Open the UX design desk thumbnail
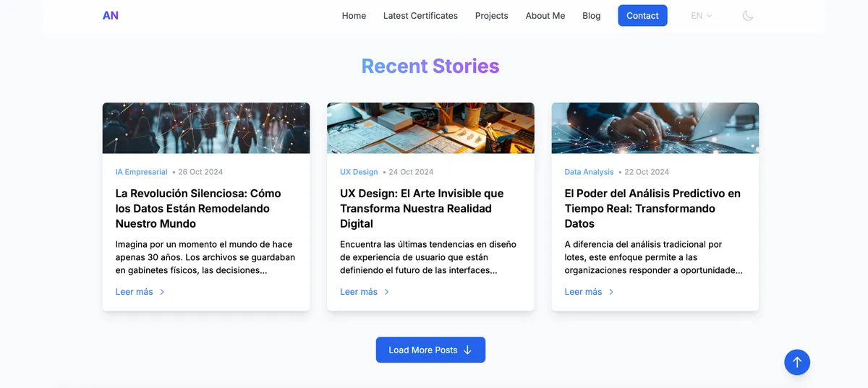 (430, 128)
